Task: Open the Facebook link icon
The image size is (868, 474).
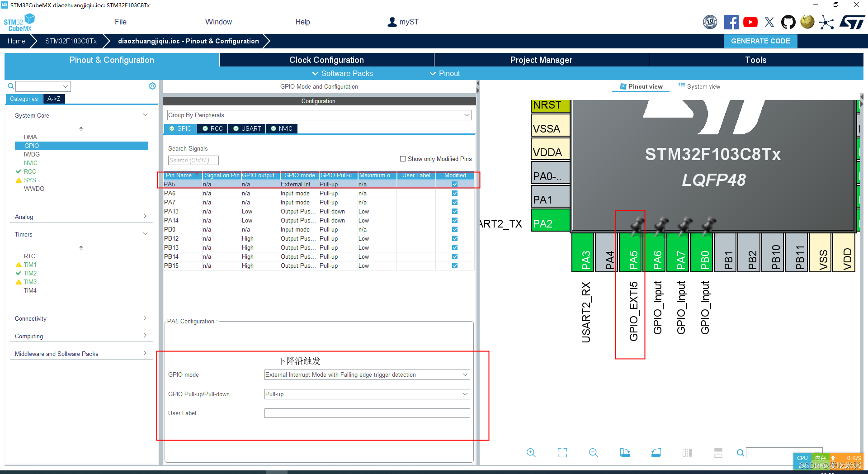Action: click(731, 22)
